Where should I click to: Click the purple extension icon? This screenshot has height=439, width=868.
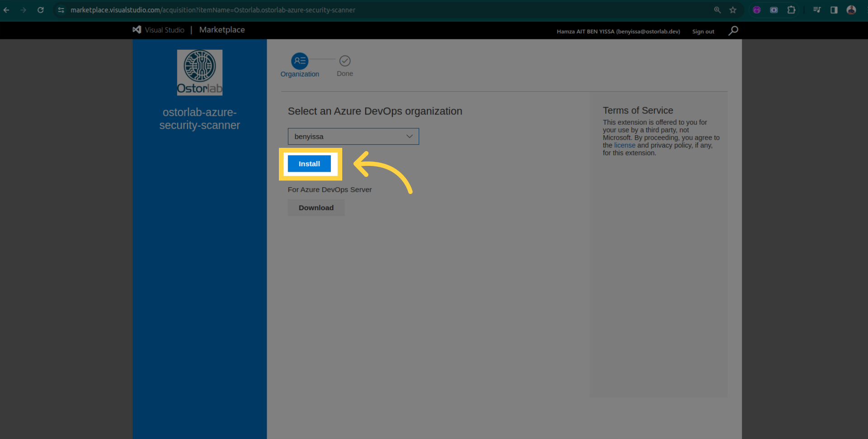point(757,10)
